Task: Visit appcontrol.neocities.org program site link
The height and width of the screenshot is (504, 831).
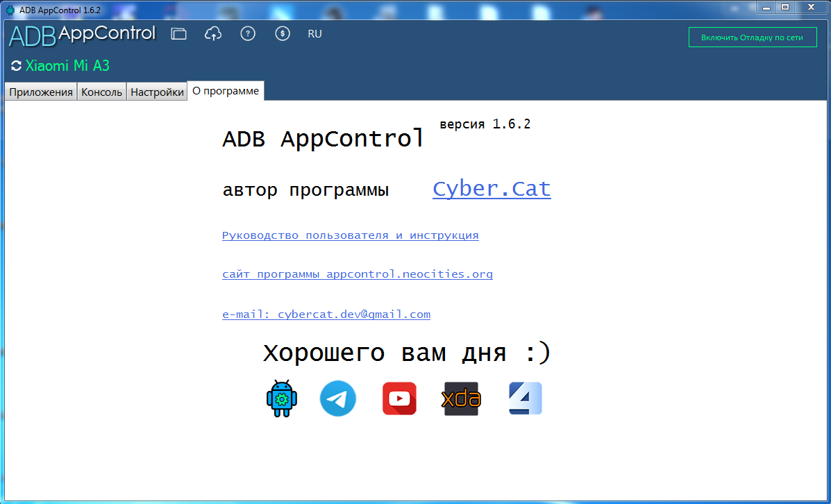Action: point(358,274)
